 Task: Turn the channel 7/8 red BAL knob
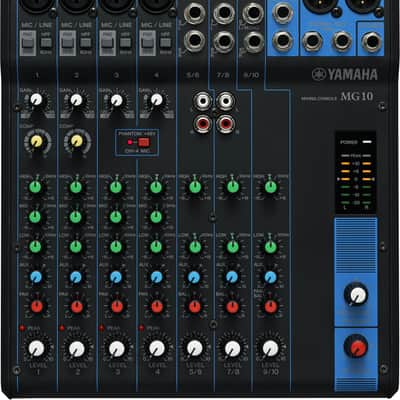[x=233, y=307]
